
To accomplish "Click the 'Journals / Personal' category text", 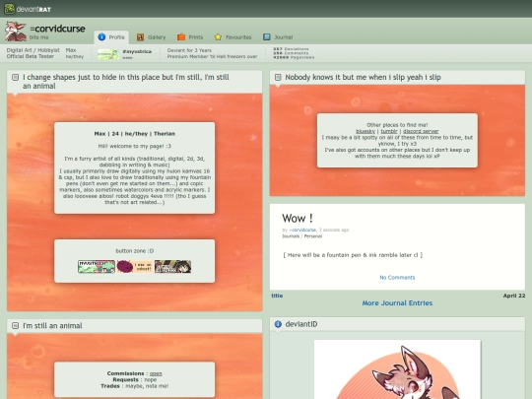I will (302, 236).
